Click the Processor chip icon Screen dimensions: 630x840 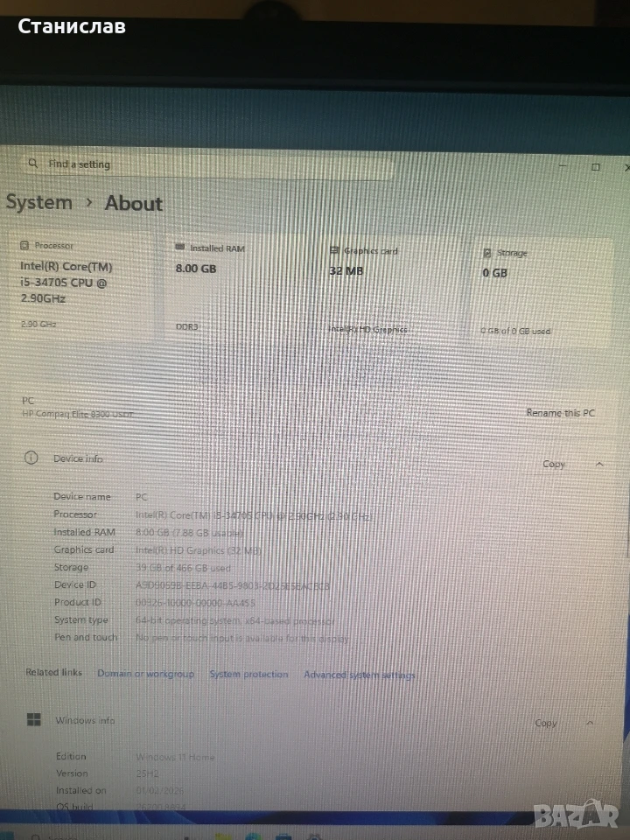[24, 245]
